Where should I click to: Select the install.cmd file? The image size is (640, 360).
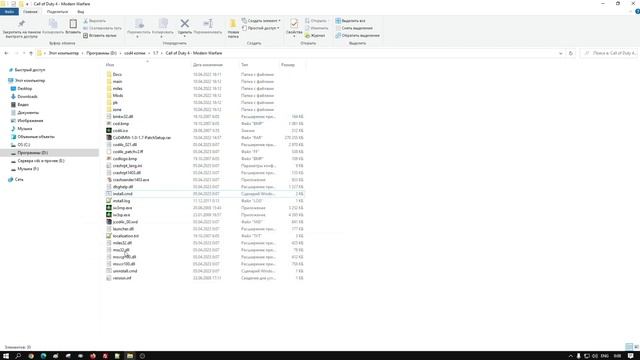[204, 194]
